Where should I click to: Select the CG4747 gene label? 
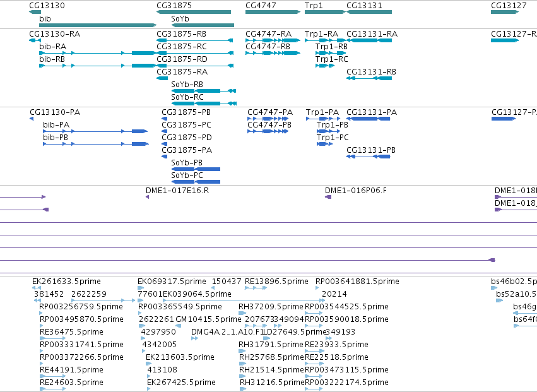261,6
